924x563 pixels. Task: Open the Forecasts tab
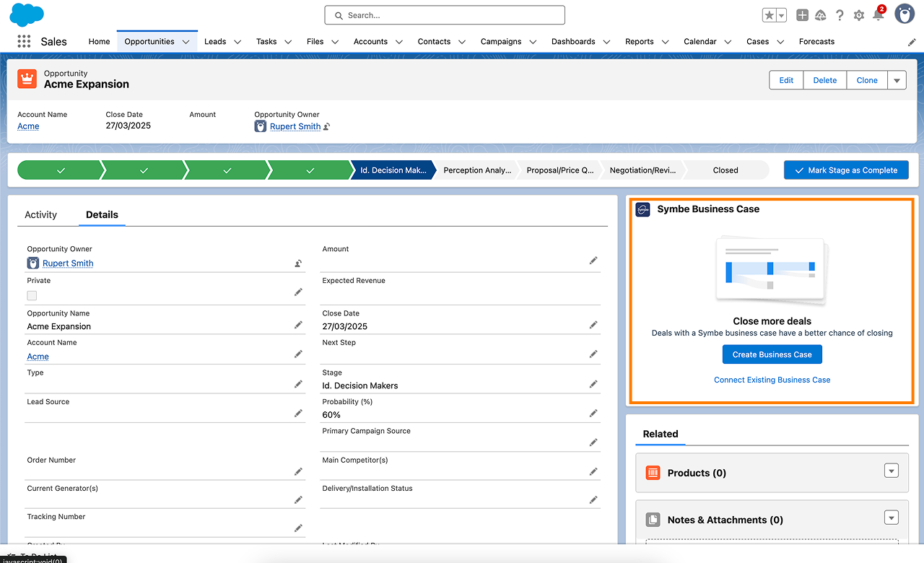point(816,42)
